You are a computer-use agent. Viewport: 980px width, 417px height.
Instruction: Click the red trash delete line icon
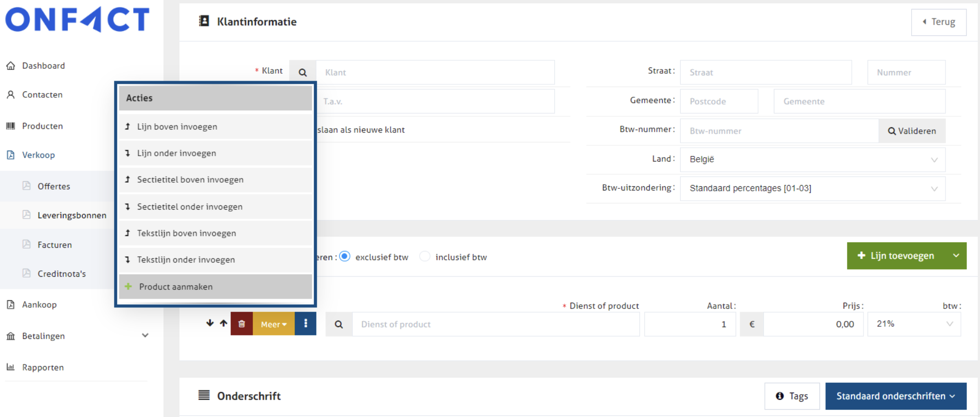pos(242,324)
